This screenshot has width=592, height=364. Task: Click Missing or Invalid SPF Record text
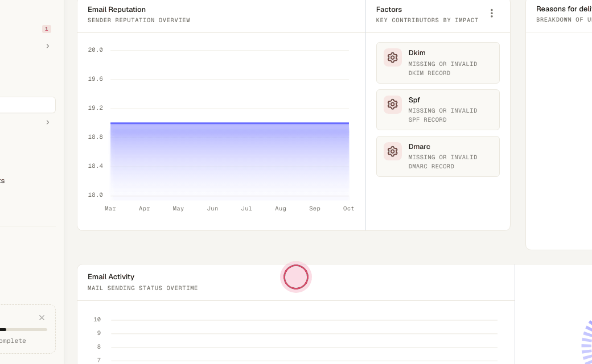(x=443, y=115)
